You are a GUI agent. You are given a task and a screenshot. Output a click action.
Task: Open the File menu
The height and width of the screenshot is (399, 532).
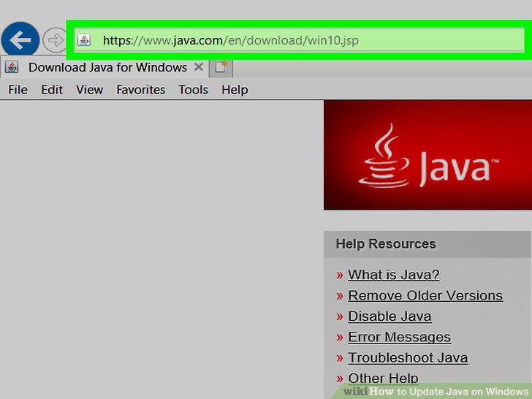18,89
